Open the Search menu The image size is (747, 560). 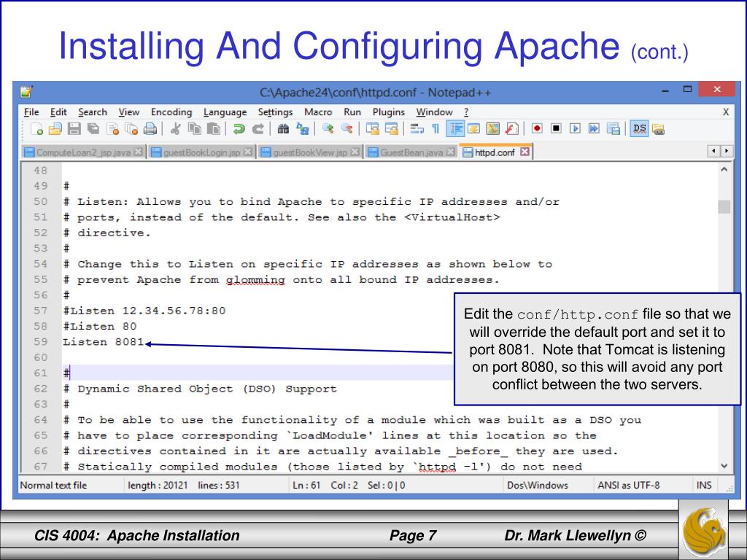(x=93, y=112)
